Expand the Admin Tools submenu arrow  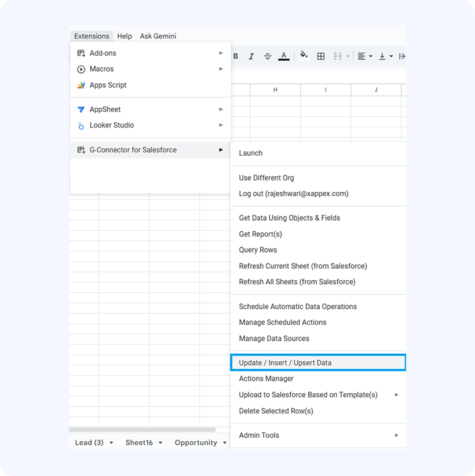(397, 435)
